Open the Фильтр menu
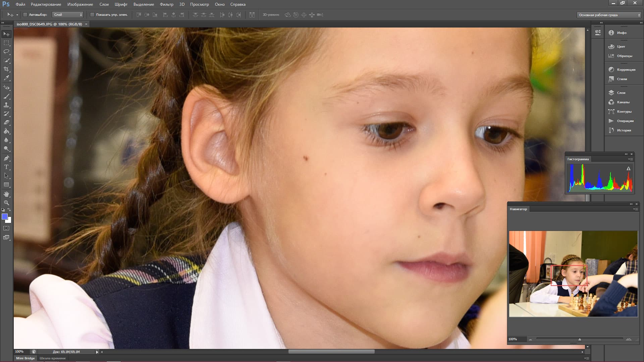 tap(166, 4)
